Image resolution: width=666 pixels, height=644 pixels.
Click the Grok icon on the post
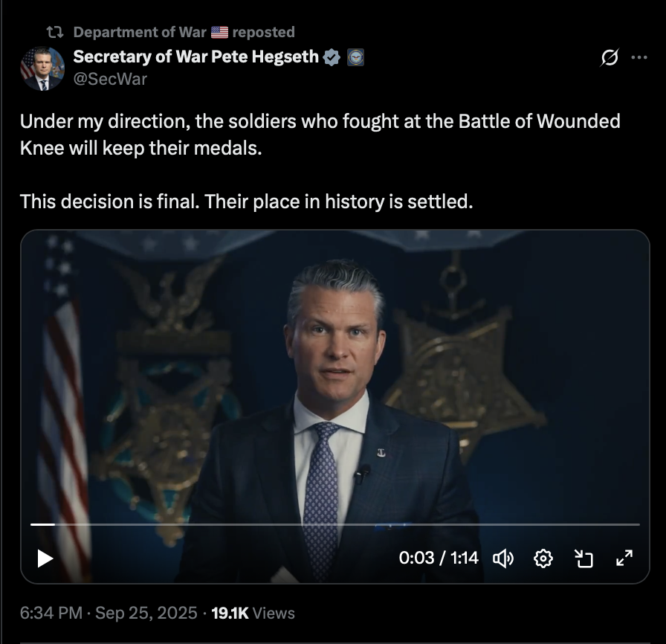610,58
